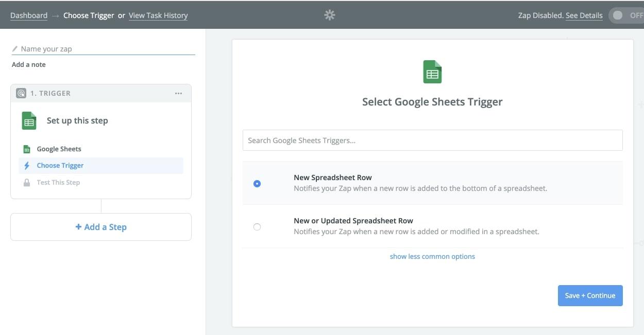
Task: Focus the Name your zap field
Action: 104,49
